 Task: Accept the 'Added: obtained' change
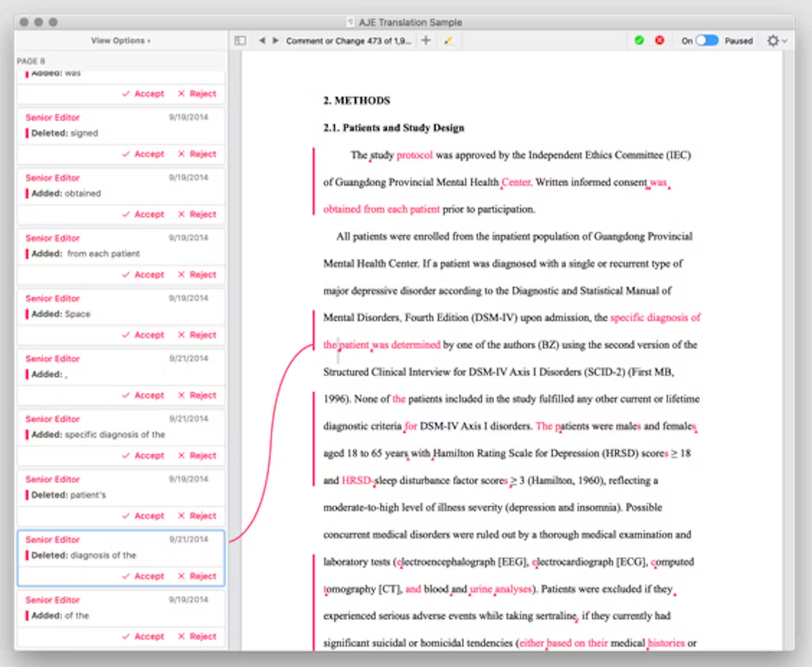point(143,214)
